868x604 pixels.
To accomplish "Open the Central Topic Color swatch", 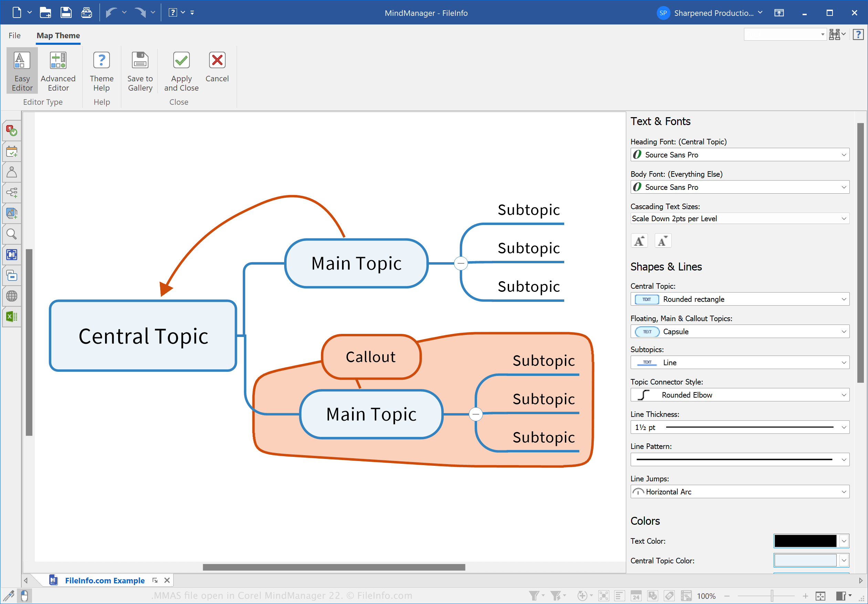I will (811, 561).
